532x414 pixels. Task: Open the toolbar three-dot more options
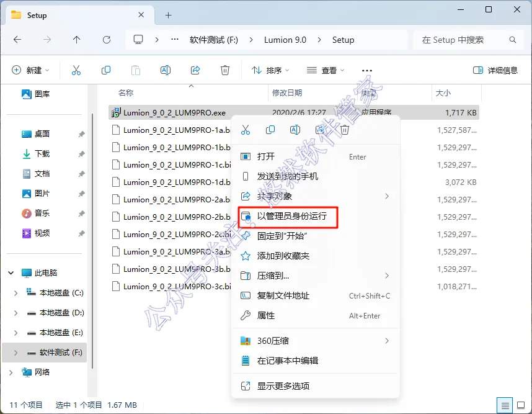[x=367, y=71]
